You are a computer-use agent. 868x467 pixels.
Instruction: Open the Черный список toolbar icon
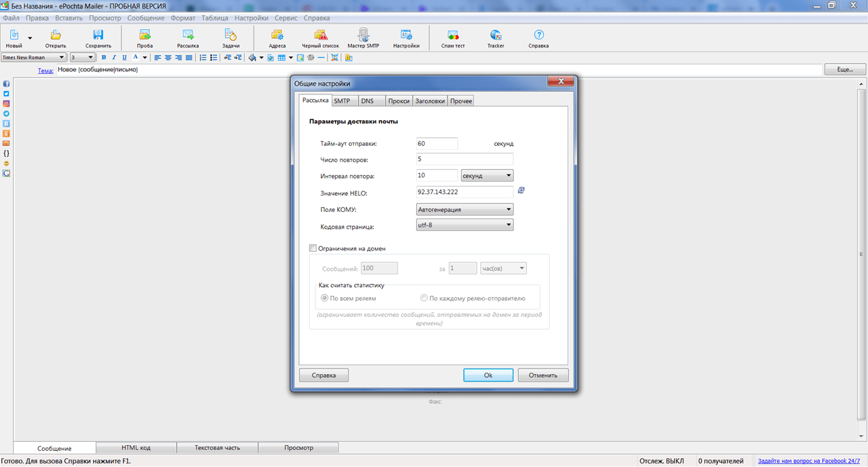coord(320,38)
